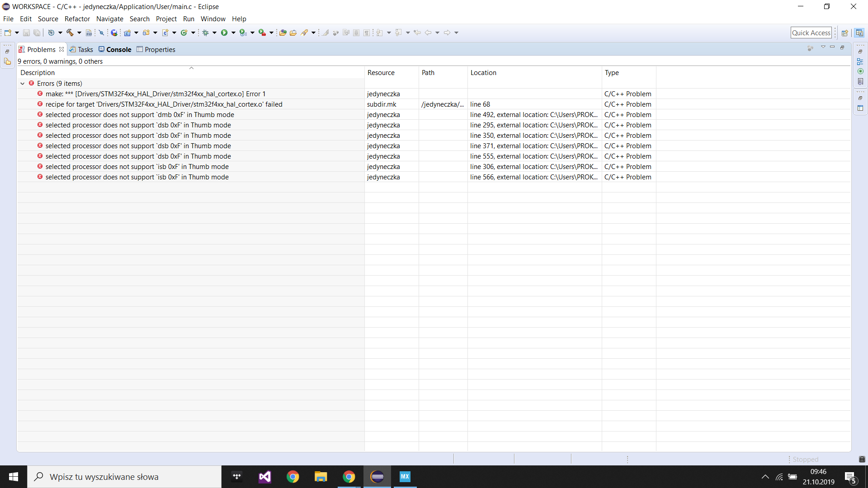Image resolution: width=868 pixels, height=488 pixels.
Task: Sort by the Description column header
Action: 191,73
